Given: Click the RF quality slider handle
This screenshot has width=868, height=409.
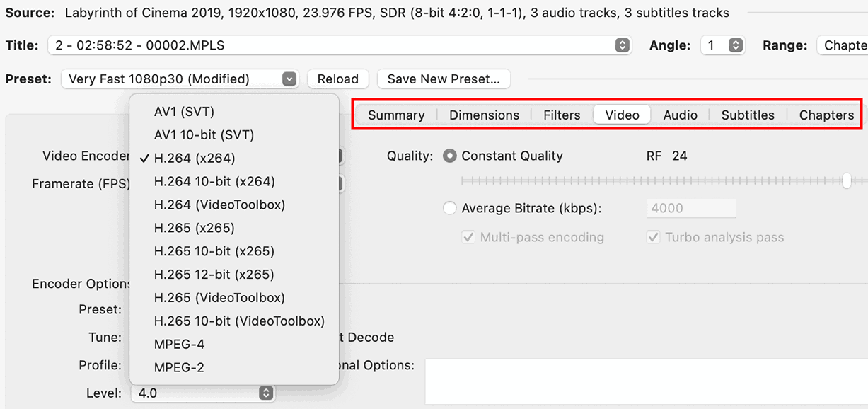Looking at the screenshot, I should [846, 181].
